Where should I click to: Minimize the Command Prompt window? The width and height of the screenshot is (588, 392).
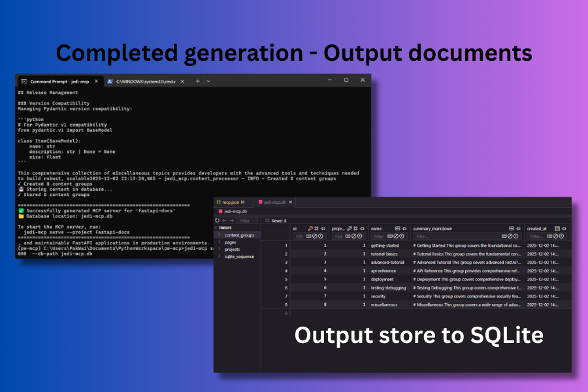(330, 80)
